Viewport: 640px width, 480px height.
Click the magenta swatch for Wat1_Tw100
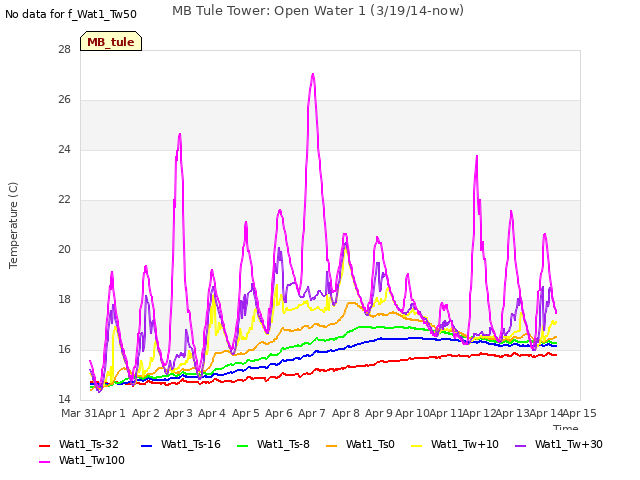coord(44,462)
